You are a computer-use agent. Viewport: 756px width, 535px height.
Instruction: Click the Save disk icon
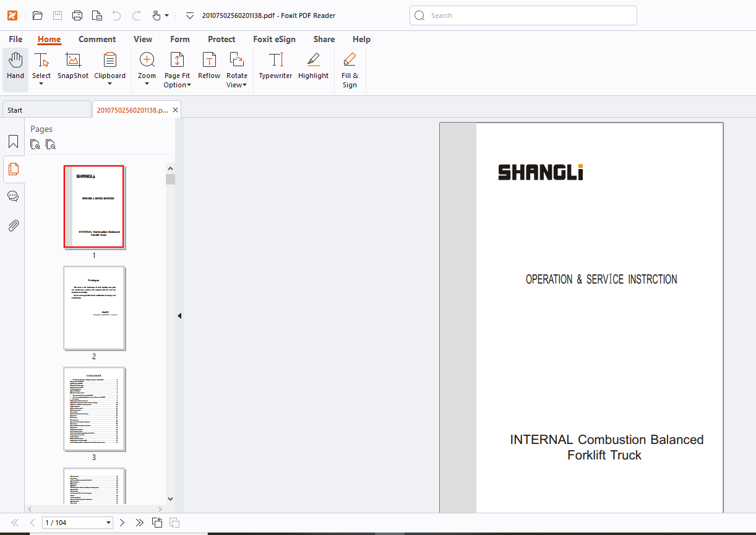point(58,15)
